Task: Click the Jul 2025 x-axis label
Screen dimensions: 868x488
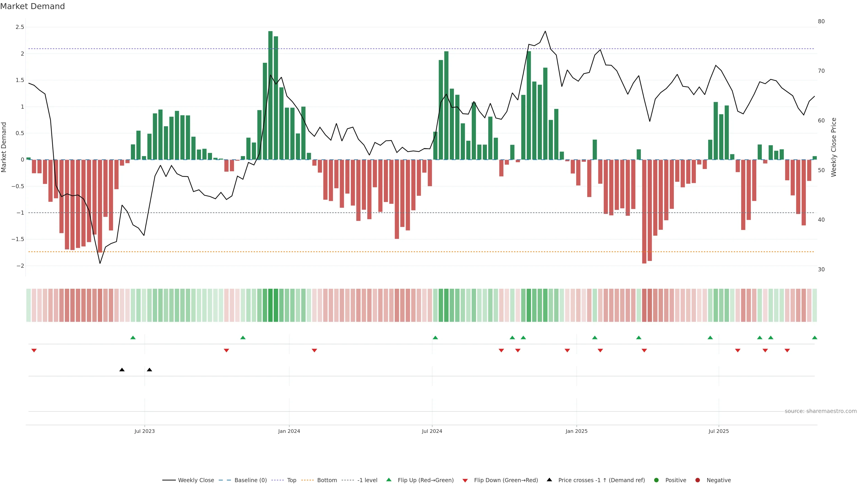Action: tap(718, 431)
